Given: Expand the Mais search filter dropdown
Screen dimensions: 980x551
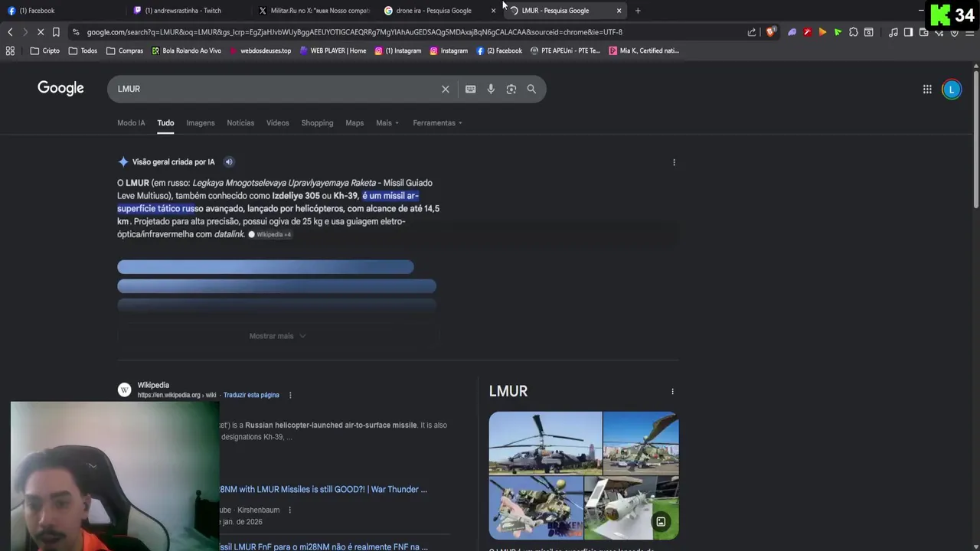Looking at the screenshot, I should (x=387, y=122).
